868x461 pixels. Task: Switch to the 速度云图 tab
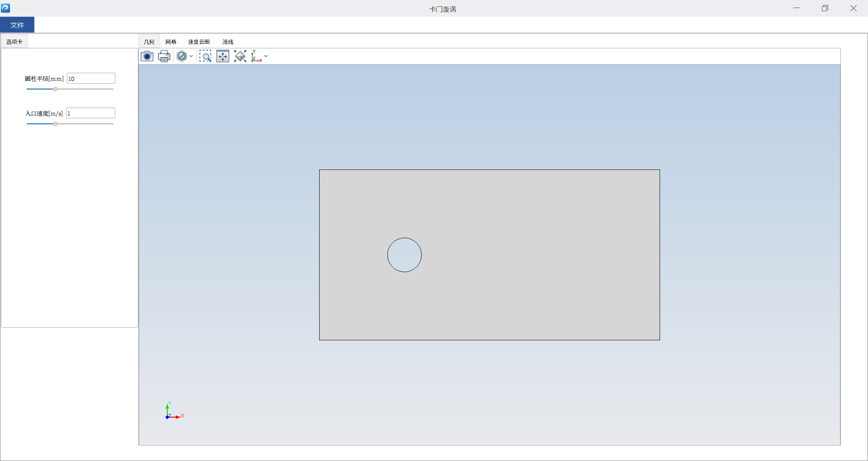coord(199,42)
